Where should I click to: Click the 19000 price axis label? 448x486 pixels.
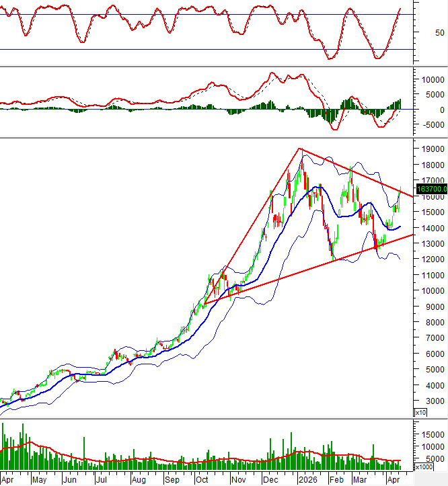coord(431,149)
